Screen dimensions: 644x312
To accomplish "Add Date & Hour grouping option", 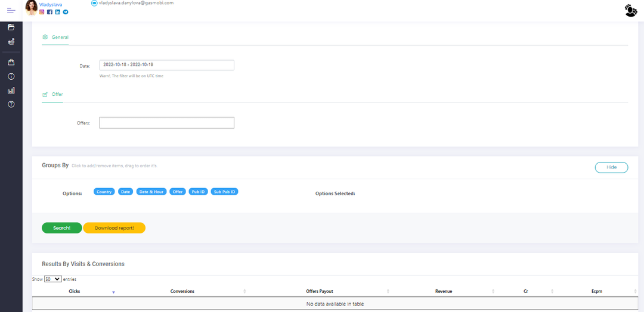I will tap(151, 192).
